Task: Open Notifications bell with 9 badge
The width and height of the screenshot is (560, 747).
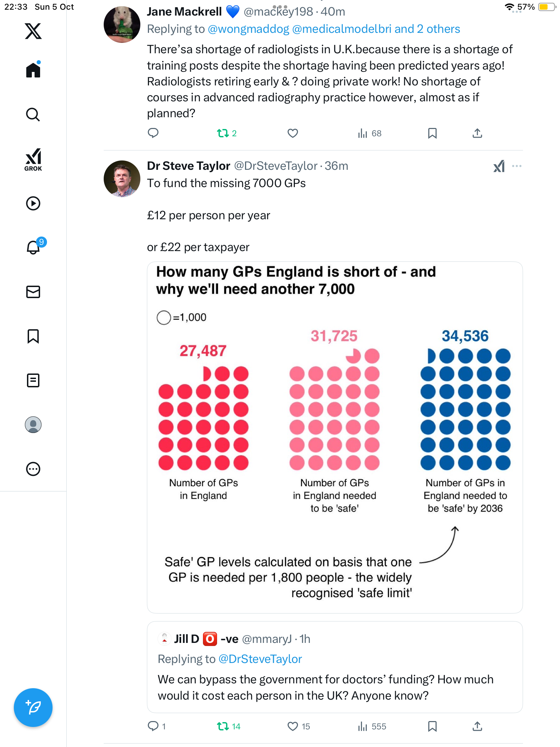Action: tap(34, 247)
